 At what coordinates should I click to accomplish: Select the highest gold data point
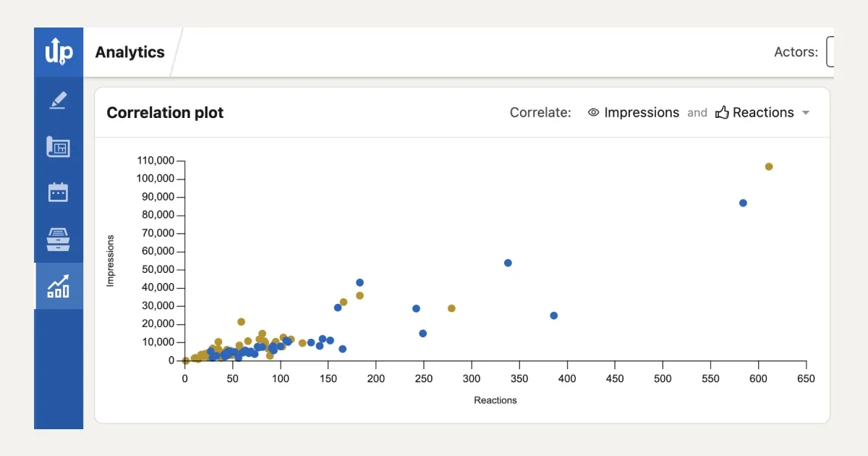769,166
